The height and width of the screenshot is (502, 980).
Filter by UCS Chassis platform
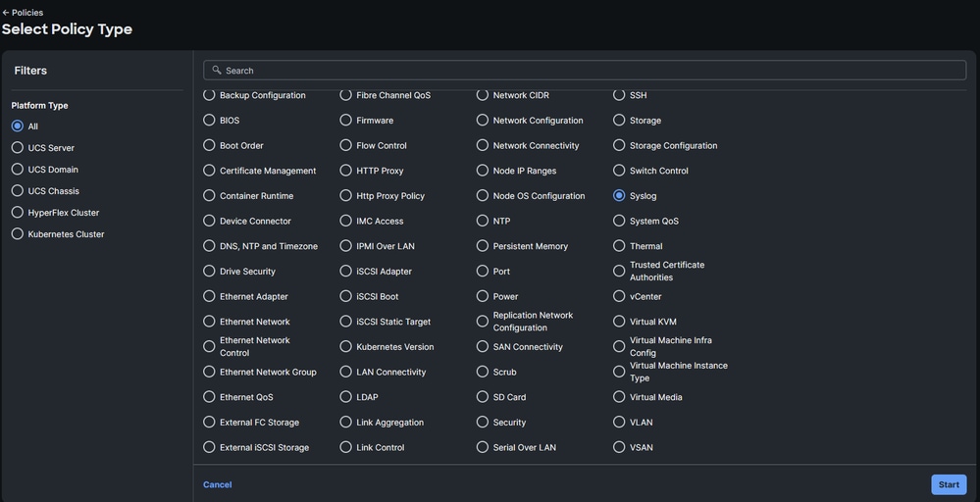pos(18,190)
